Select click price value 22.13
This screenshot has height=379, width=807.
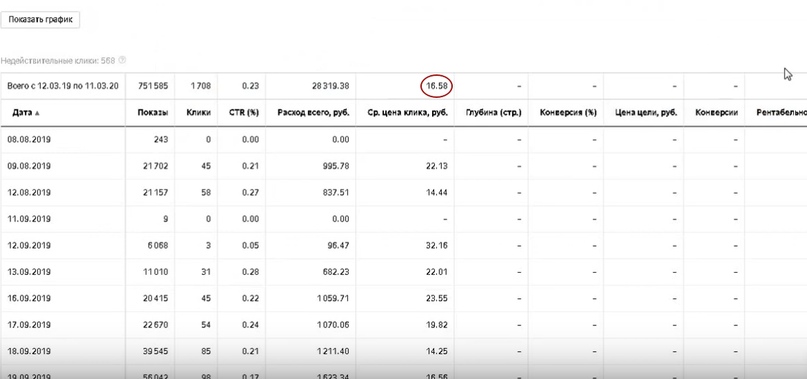pyautogui.click(x=437, y=166)
